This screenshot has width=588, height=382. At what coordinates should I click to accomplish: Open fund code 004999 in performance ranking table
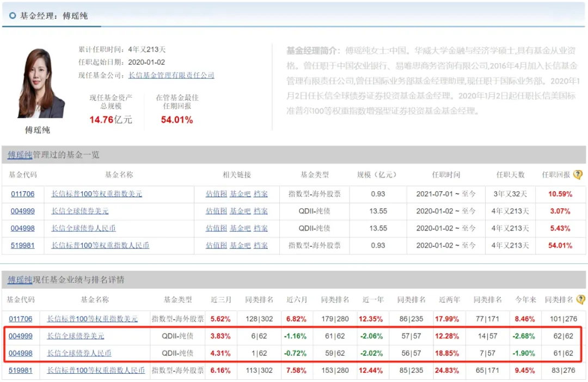point(21,336)
